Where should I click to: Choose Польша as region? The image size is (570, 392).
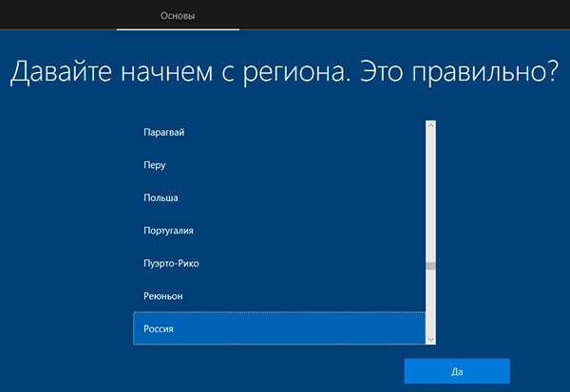click(x=279, y=197)
